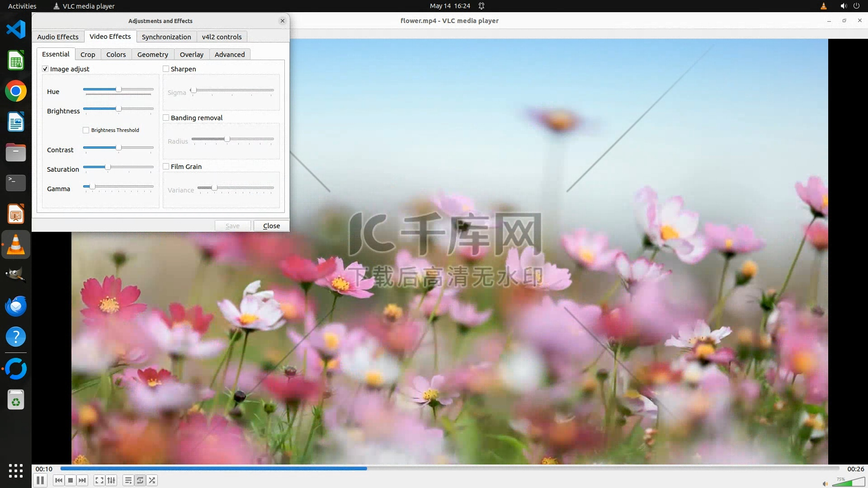Show the playlist view
The image size is (868, 488).
pyautogui.click(x=128, y=480)
